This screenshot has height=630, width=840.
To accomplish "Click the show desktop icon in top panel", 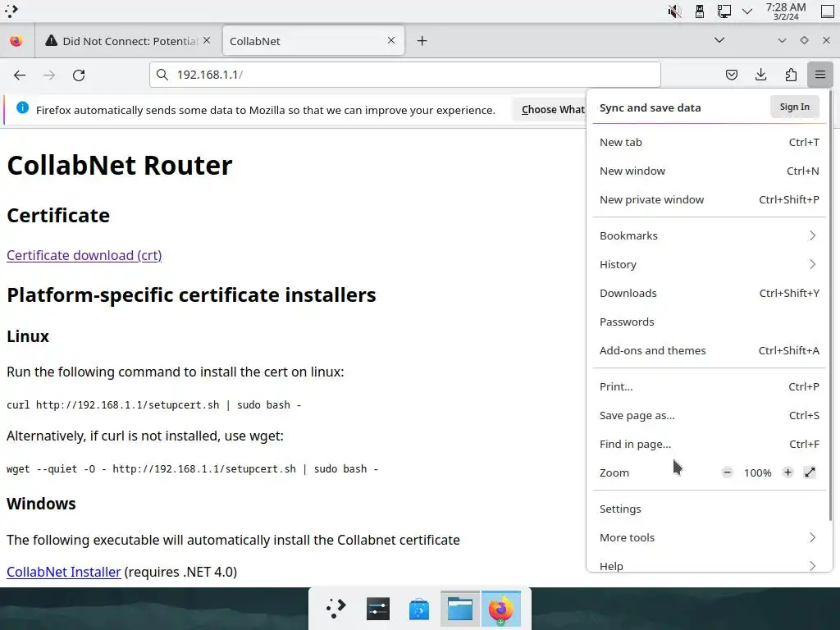I will (828, 11).
